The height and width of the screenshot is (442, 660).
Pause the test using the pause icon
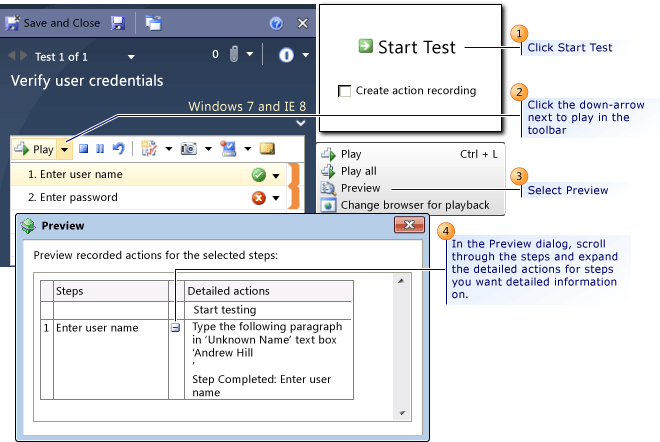[100, 149]
